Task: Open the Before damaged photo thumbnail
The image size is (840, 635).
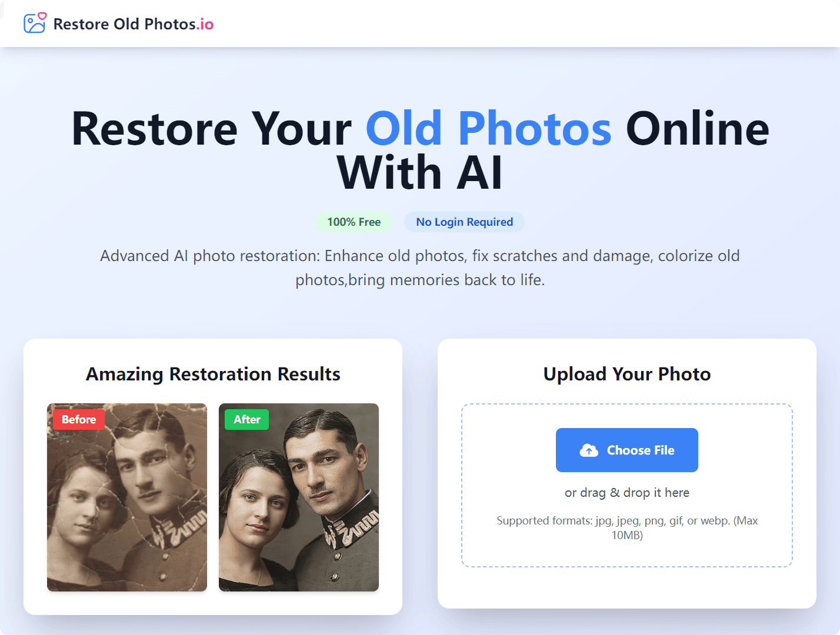Action: [x=127, y=497]
